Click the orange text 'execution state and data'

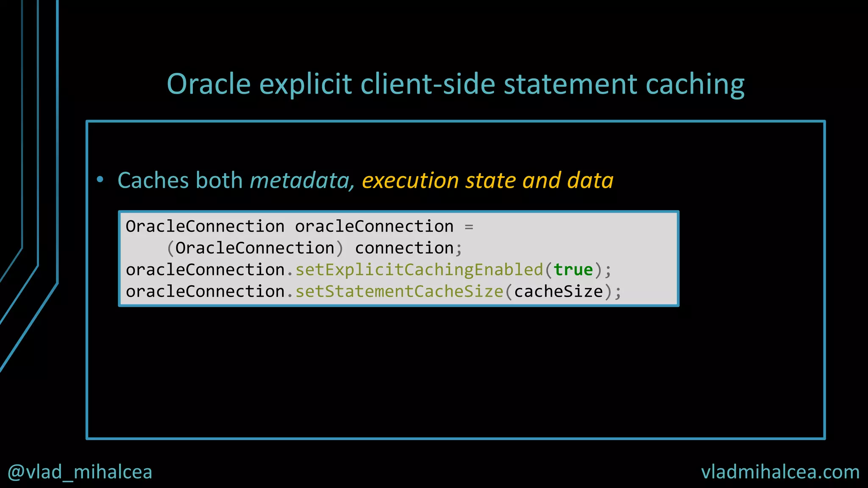[487, 180]
